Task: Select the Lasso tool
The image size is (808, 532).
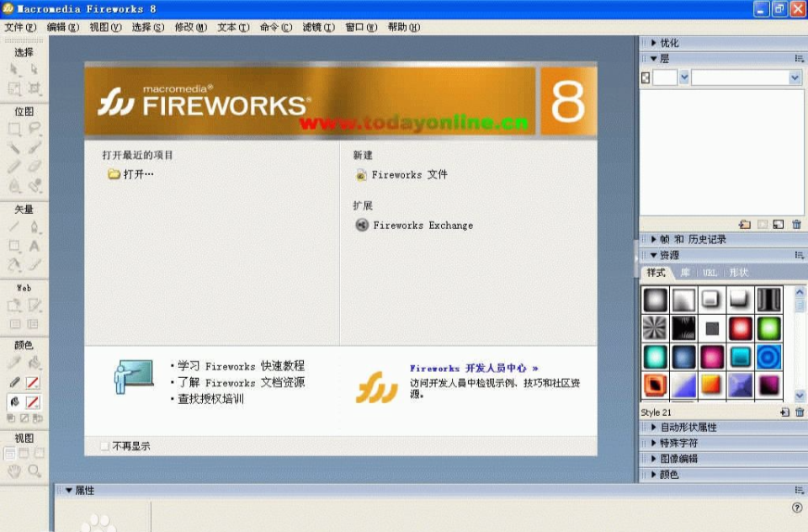Action: click(35, 128)
